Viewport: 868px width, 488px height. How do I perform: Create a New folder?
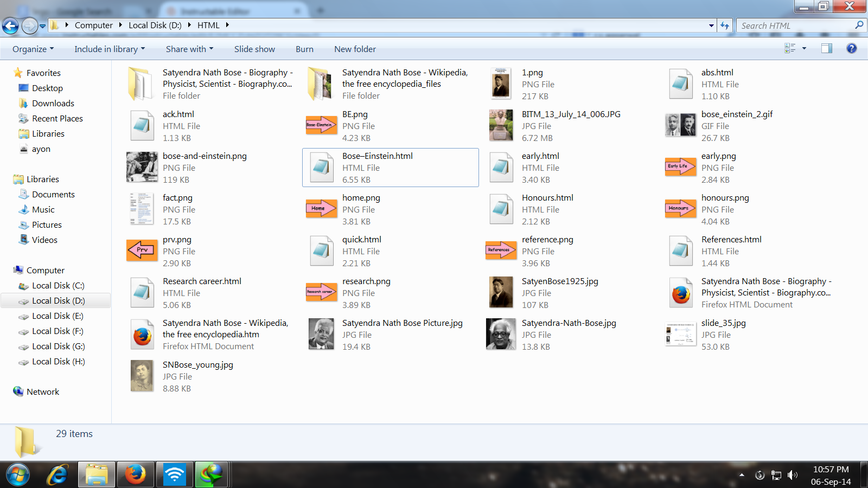click(355, 49)
